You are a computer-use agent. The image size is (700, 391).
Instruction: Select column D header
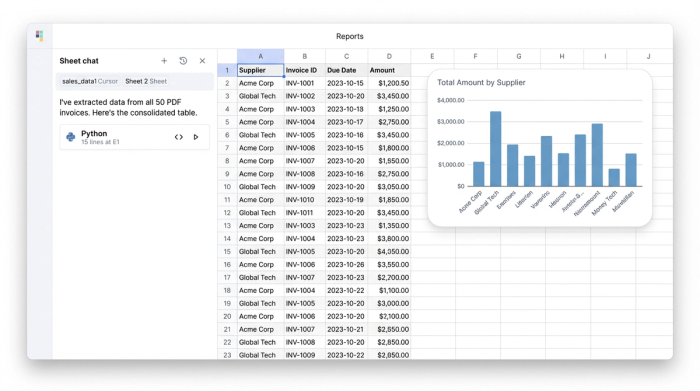(389, 56)
